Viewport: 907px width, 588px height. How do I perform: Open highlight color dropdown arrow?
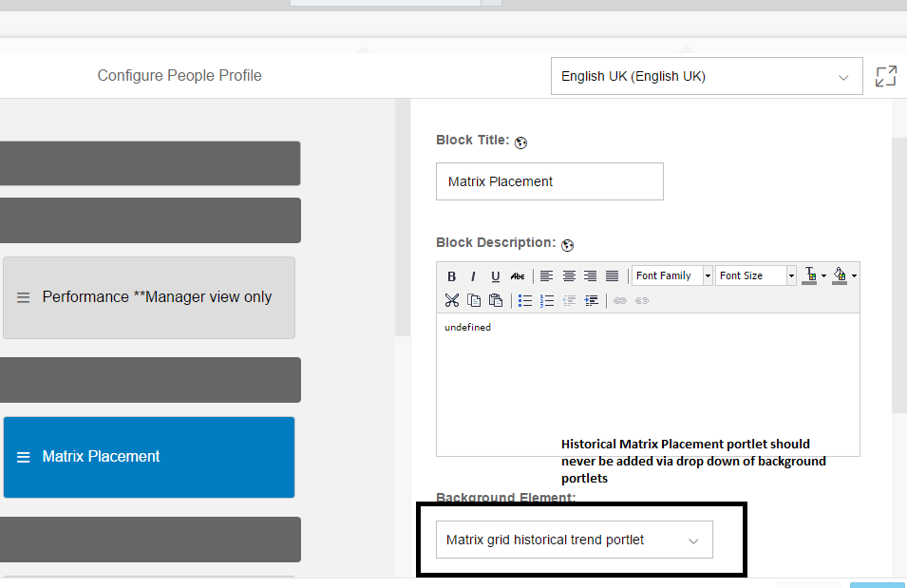click(854, 276)
